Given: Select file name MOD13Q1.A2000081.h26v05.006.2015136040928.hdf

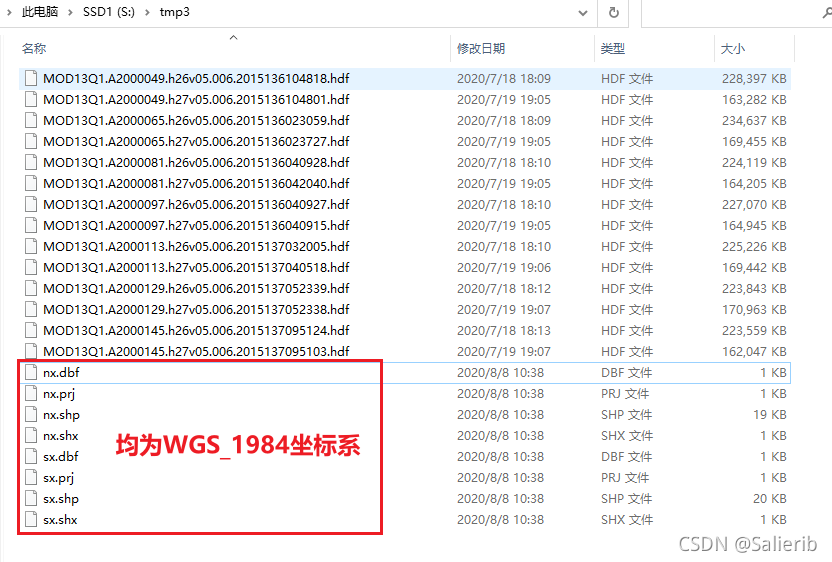Looking at the screenshot, I should (196, 162).
